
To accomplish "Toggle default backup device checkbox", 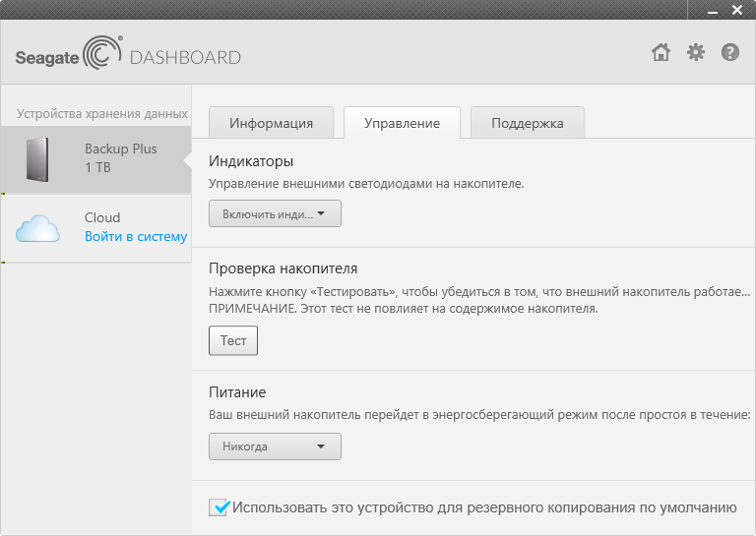I will coord(219,507).
